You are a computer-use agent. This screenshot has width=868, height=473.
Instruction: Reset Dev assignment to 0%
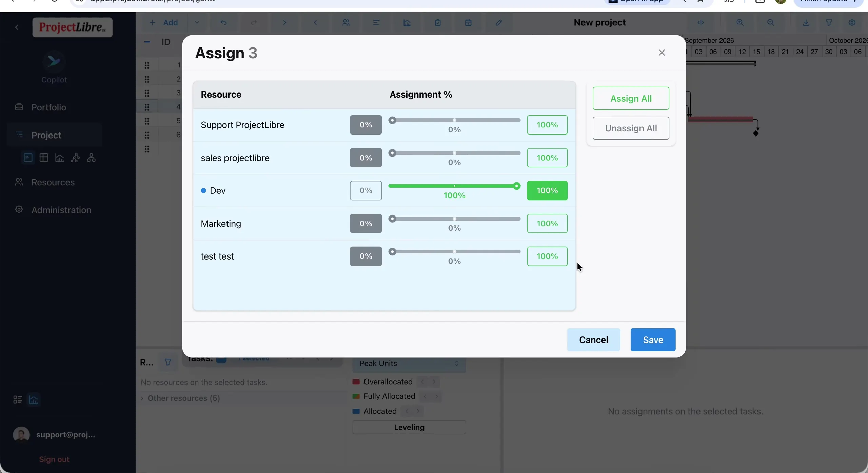tap(366, 190)
